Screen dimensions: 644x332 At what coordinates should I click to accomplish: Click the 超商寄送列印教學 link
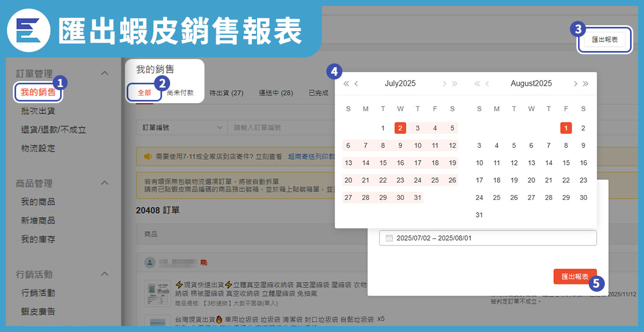311,157
